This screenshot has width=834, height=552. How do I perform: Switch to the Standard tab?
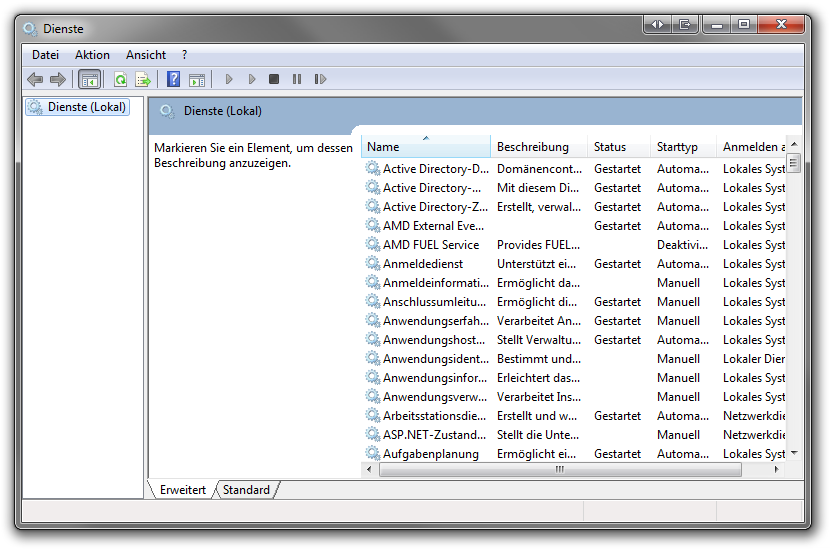tap(246, 490)
